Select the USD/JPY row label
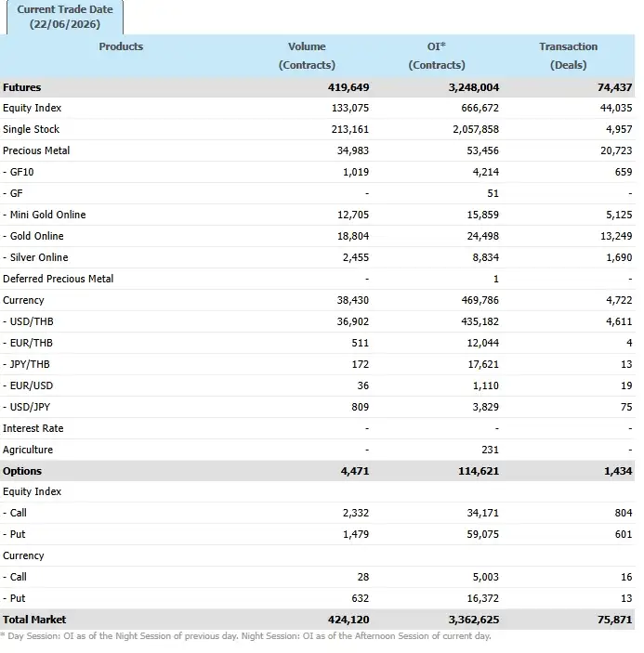 (26, 407)
